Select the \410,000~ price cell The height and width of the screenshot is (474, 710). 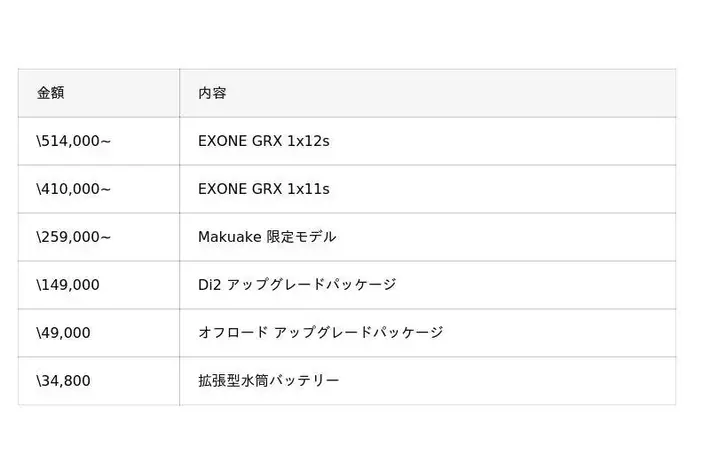click(x=73, y=189)
